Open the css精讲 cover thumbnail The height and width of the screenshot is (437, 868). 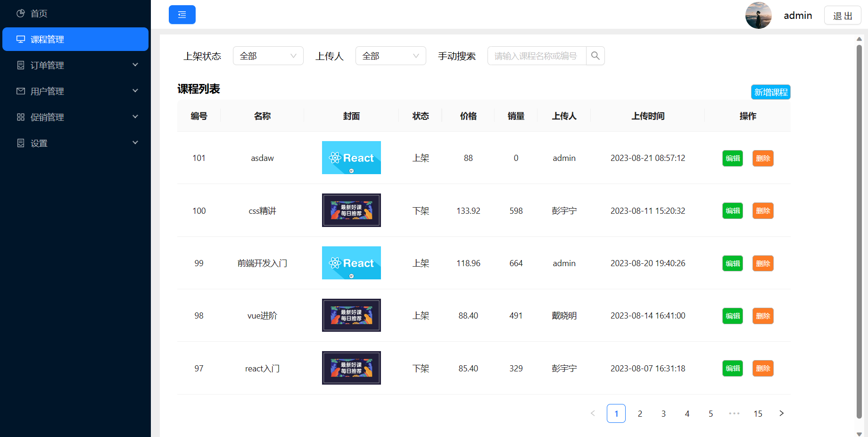pyautogui.click(x=351, y=210)
